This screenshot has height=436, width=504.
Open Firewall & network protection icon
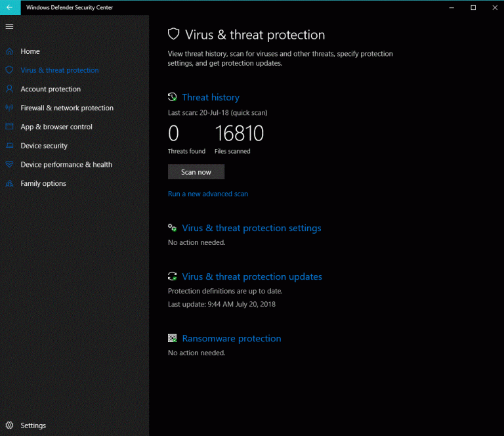[9, 108]
